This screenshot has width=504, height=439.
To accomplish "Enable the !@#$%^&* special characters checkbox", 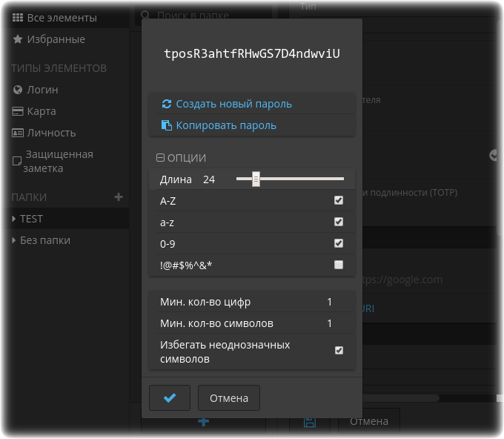I will pyautogui.click(x=339, y=265).
